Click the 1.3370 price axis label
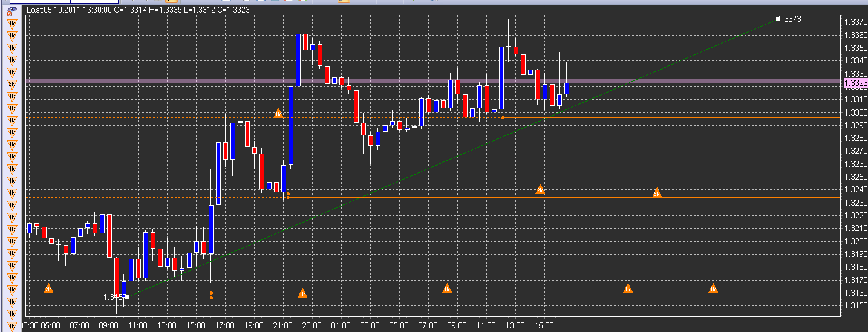 point(856,22)
